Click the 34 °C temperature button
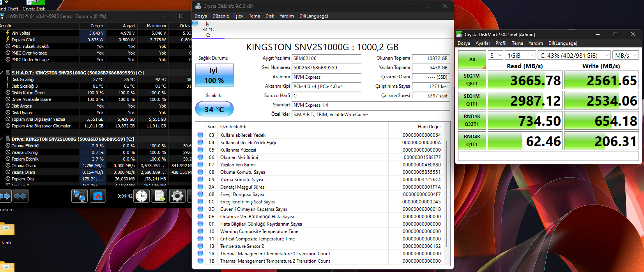The image size is (644, 272). pos(214,109)
